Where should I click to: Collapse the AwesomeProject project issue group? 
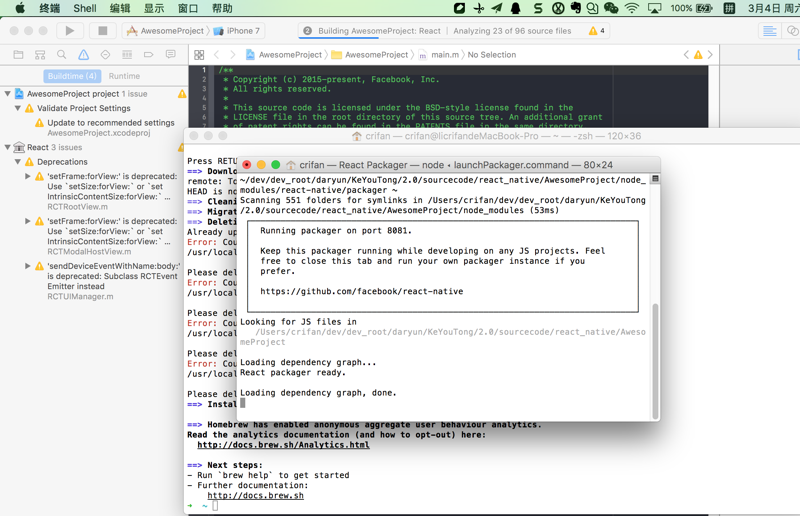point(8,94)
